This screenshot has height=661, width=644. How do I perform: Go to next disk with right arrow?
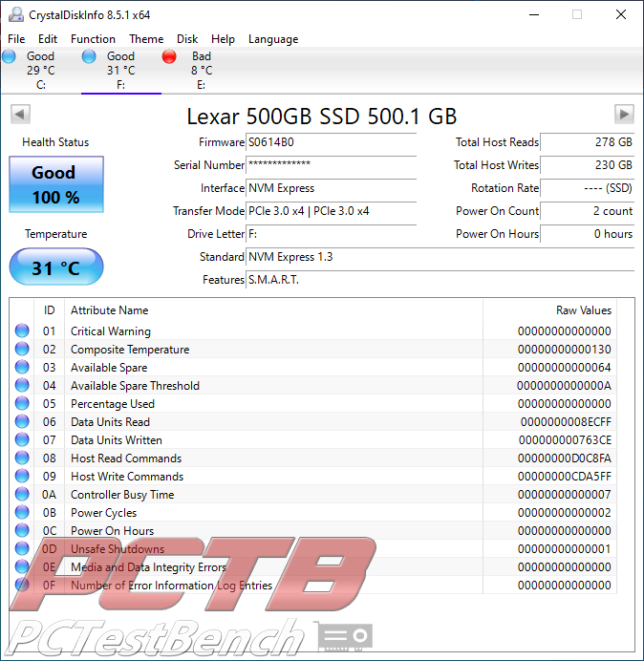(624, 114)
